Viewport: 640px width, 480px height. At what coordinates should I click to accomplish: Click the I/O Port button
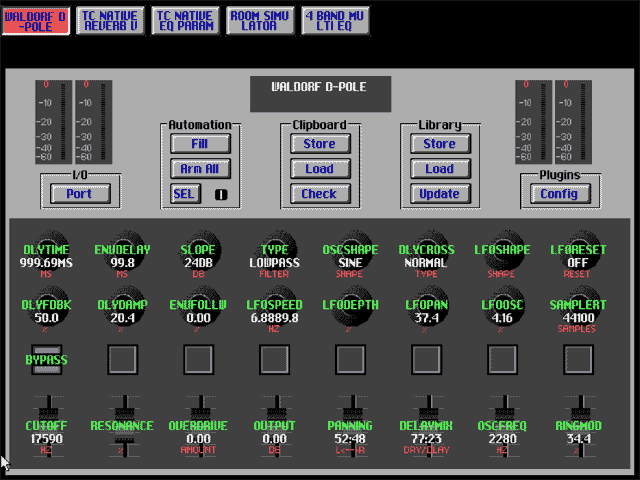[x=80, y=193]
